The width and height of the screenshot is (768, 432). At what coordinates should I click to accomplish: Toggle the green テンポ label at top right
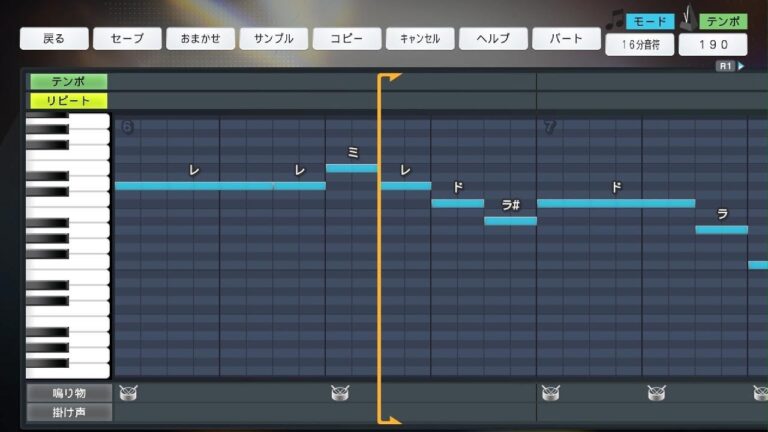coord(723,21)
